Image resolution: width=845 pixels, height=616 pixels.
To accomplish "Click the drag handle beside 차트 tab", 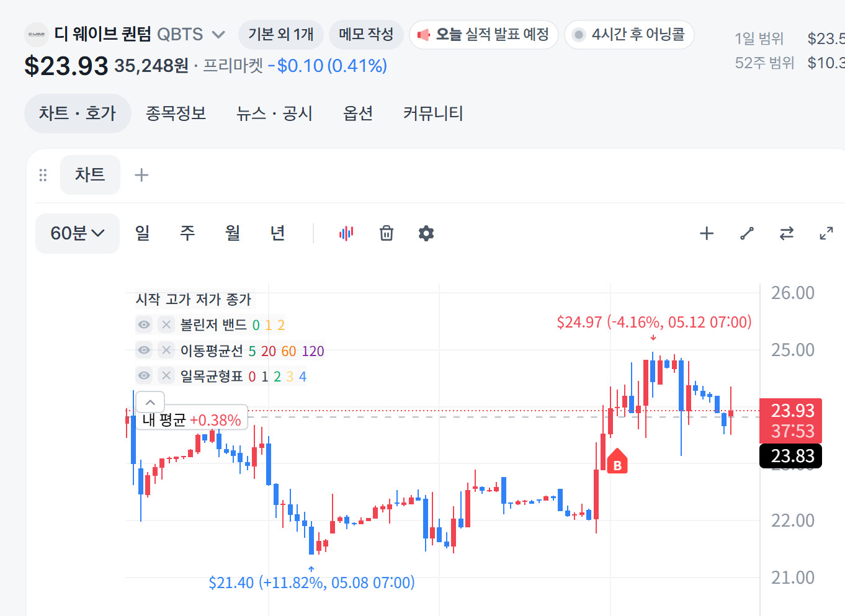I will point(43,175).
